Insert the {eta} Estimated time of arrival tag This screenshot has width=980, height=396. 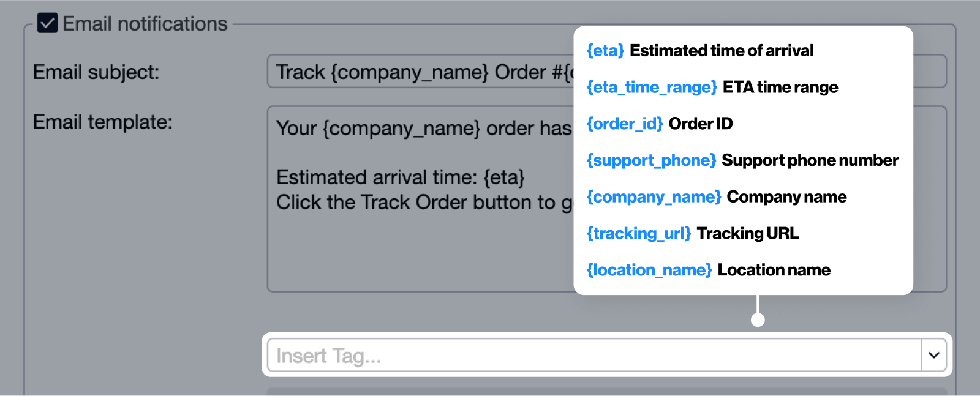coord(700,50)
